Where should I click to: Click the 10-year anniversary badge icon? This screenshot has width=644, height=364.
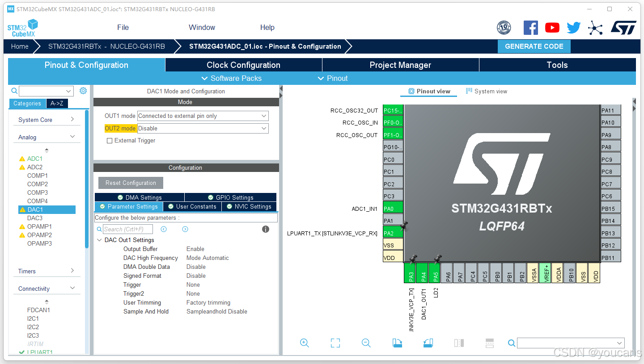(504, 28)
